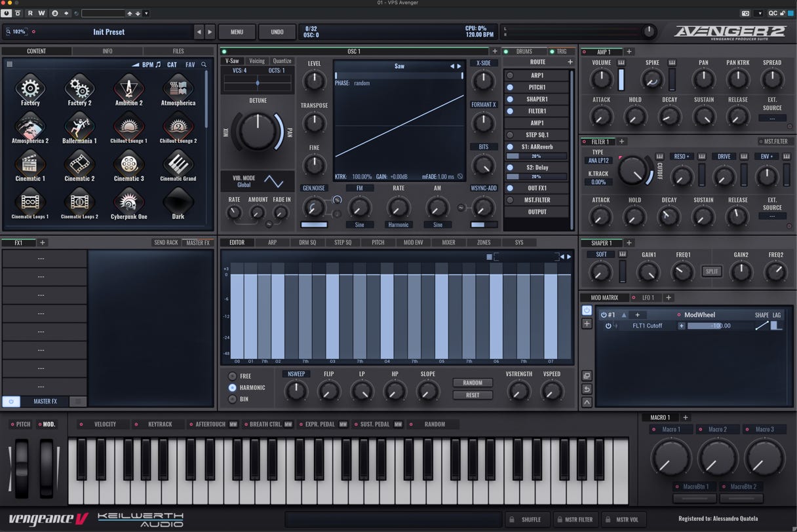The image size is (797, 532).
Task: Open the AMP EXT. SOURCE dropdown
Action: 772,119
